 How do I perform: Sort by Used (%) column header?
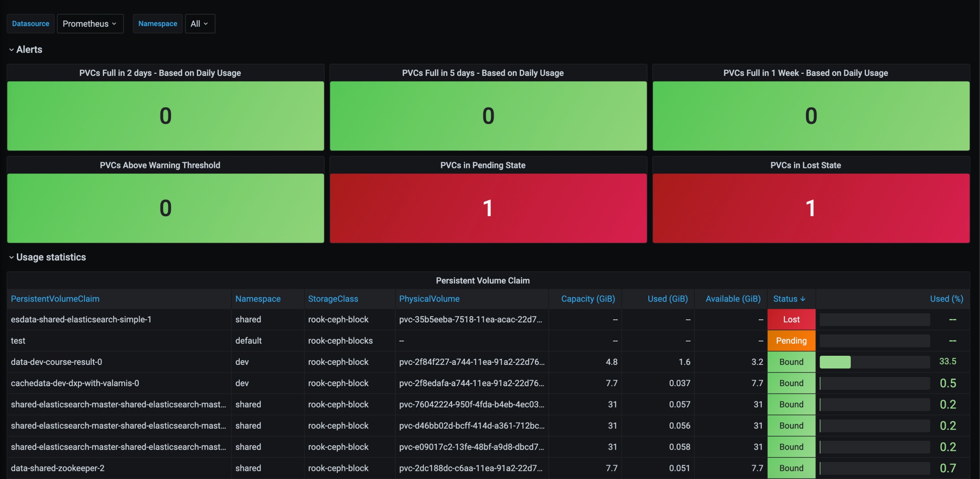[x=946, y=299]
